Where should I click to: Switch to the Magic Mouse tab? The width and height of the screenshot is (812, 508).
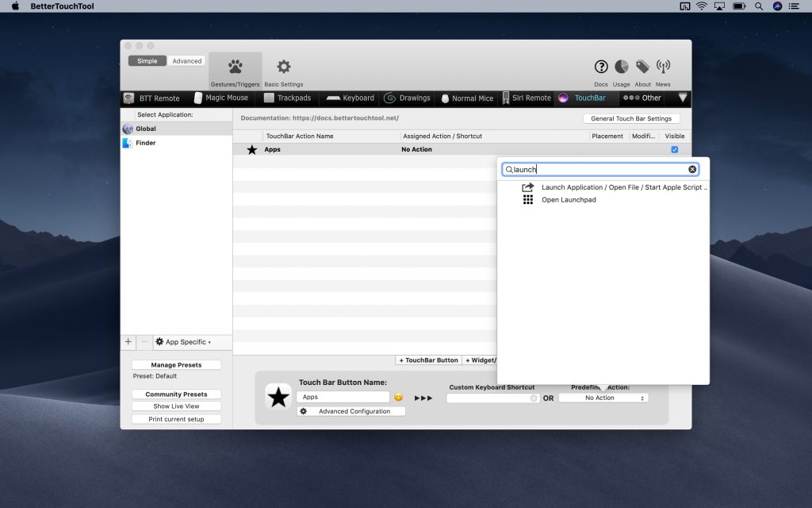221,98
